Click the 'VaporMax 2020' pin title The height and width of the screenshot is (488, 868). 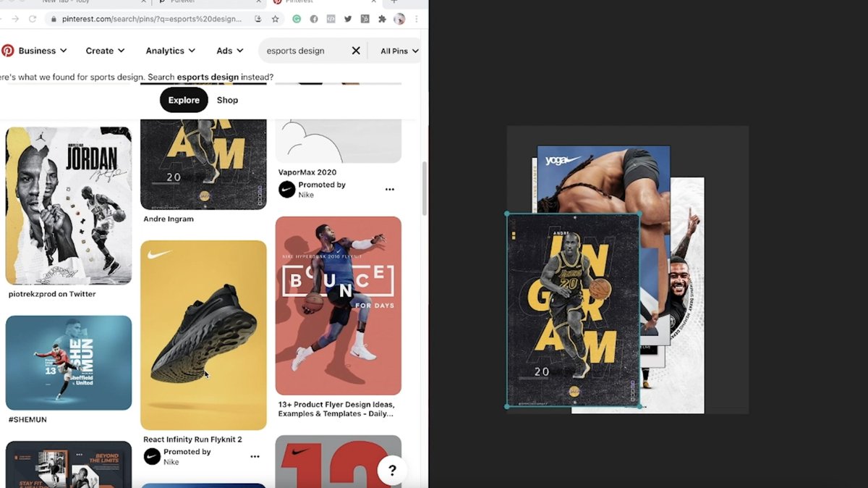[307, 172]
